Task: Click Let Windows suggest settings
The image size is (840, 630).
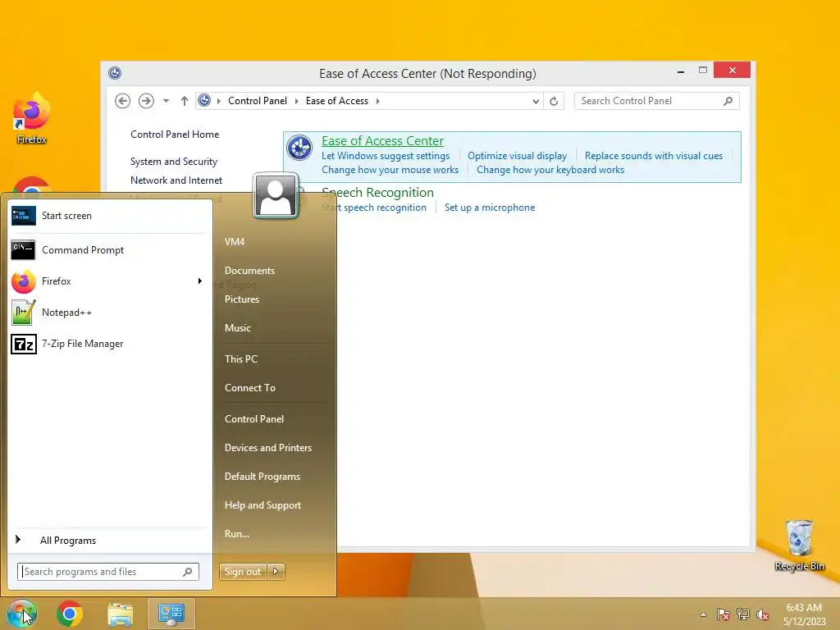Action: tap(386, 156)
